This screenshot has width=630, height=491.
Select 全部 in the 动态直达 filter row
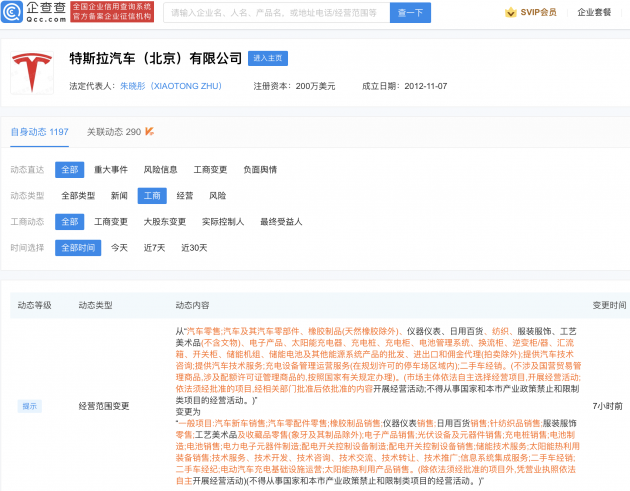point(70,170)
